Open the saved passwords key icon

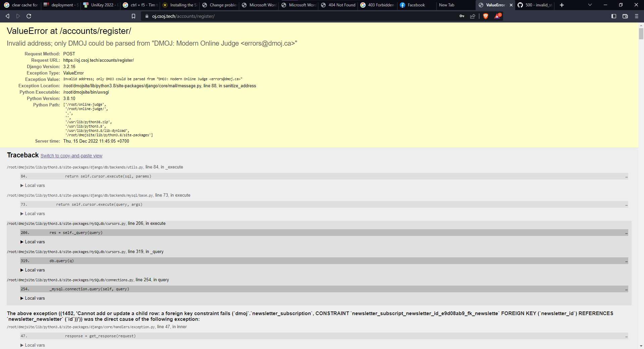(x=462, y=16)
